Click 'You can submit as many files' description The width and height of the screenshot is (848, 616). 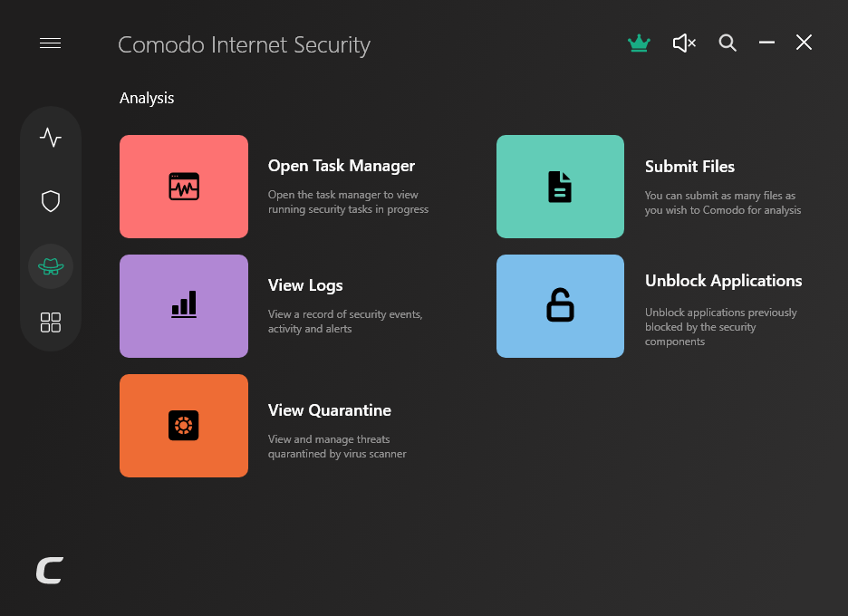click(723, 203)
